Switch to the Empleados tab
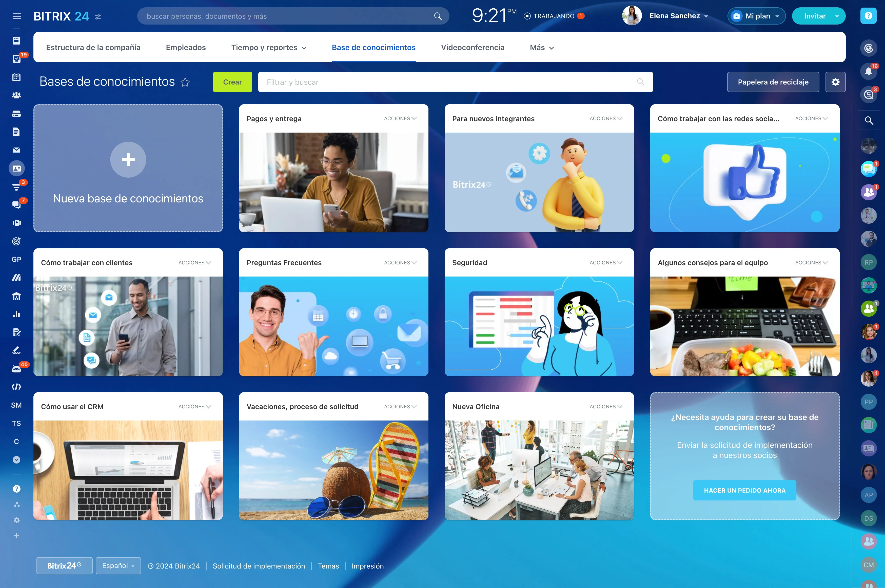This screenshot has width=885, height=588. tap(186, 48)
